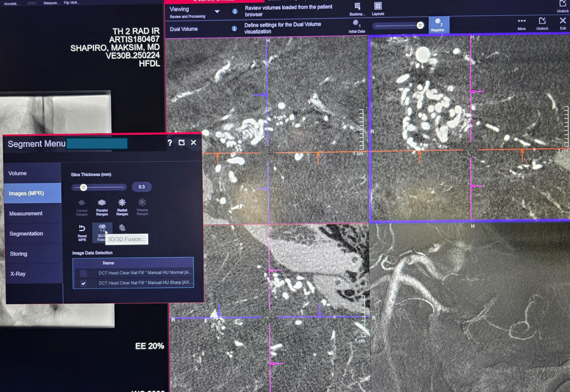Click the Undock button beside More
570x392 pixels.
point(542,23)
